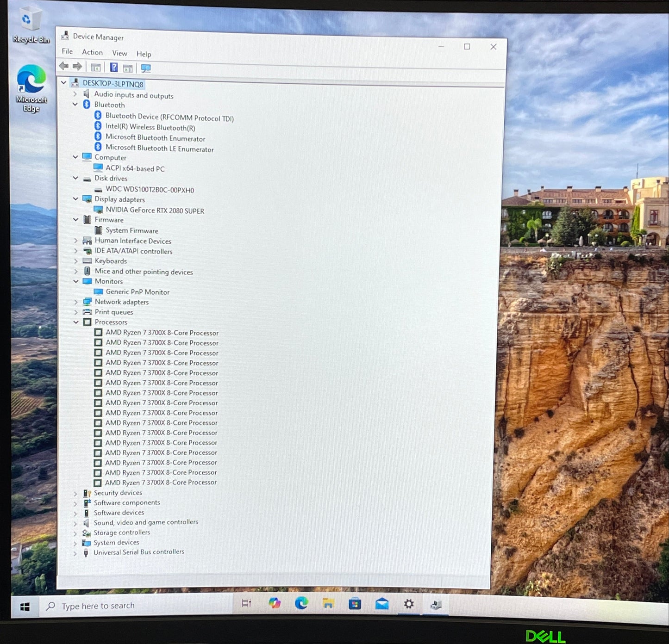Expand the Network adapters category
The width and height of the screenshot is (669, 644).
coord(76,302)
